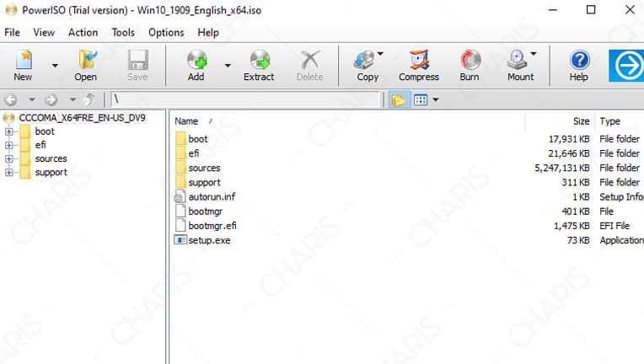This screenshot has width=644, height=364.
Task: Sort by the Type column header
Action: pyautogui.click(x=610, y=121)
